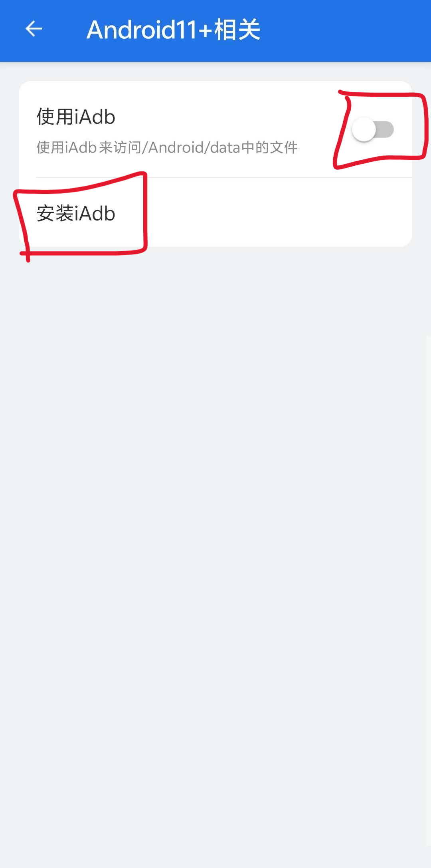Click the blue header bar beside title
431x868 pixels.
pos(343,30)
